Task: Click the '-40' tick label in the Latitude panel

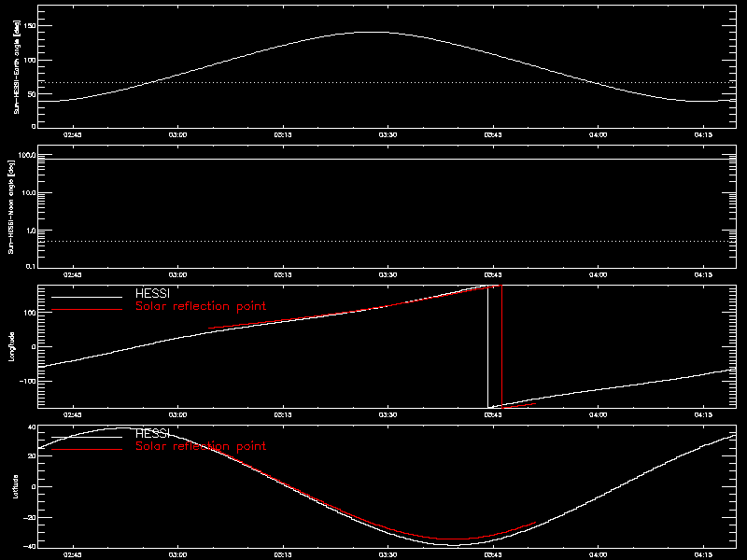Action: (x=30, y=546)
